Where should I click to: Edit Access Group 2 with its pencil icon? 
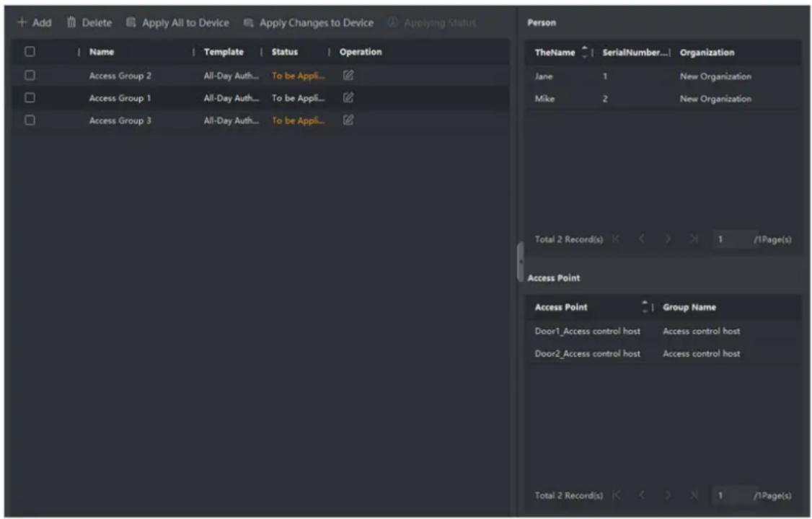click(x=348, y=76)
